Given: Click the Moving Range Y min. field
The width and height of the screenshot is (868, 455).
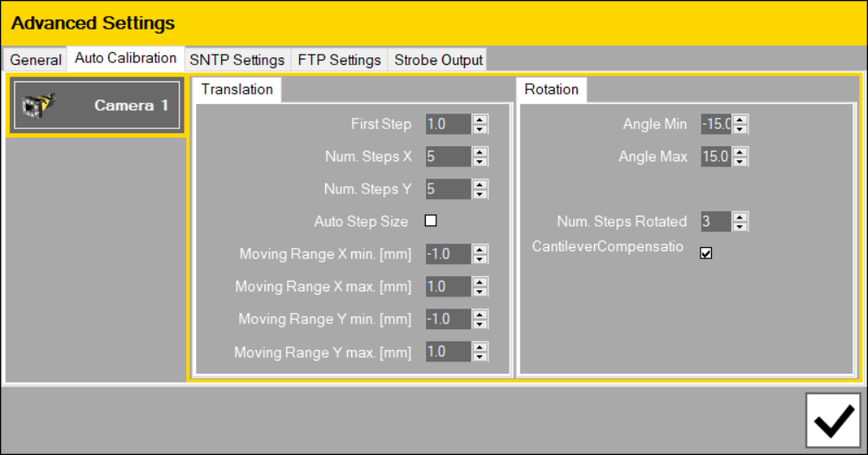Looking at the screenshot, I should (x=447, y=319).
